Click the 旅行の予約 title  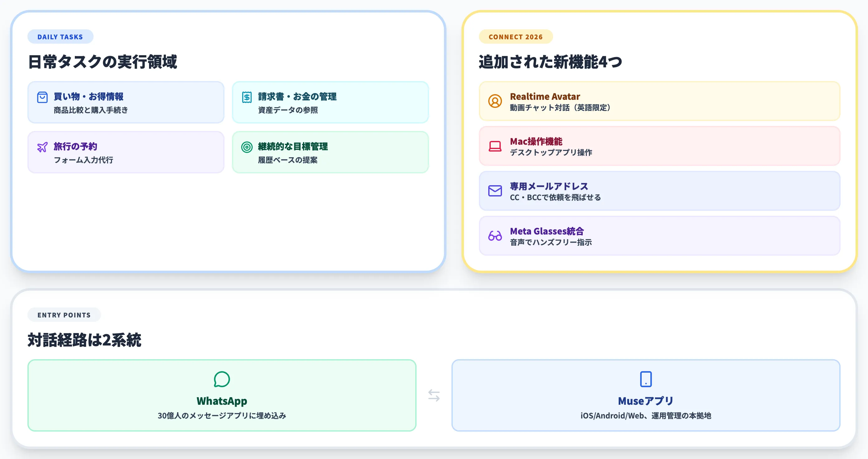75,147
